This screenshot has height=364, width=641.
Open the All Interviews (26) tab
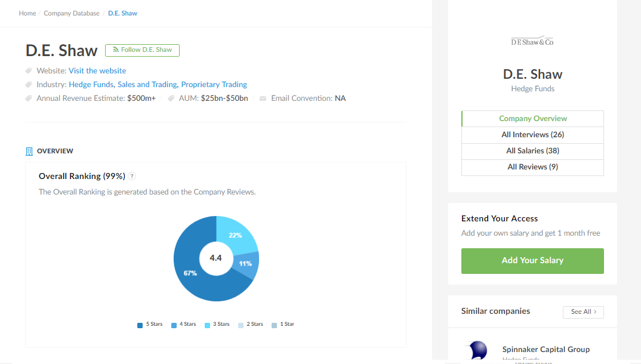point(532,135)
